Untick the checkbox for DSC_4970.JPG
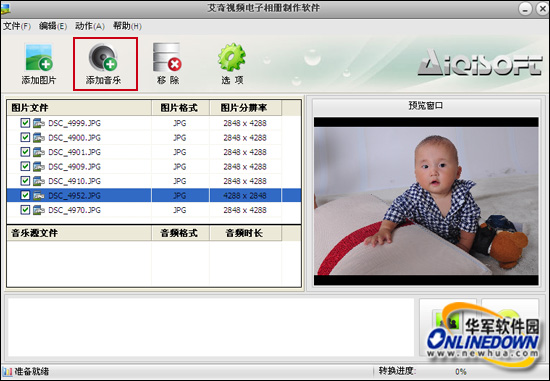This screenshot has width=550, height=381. (25, 210)
